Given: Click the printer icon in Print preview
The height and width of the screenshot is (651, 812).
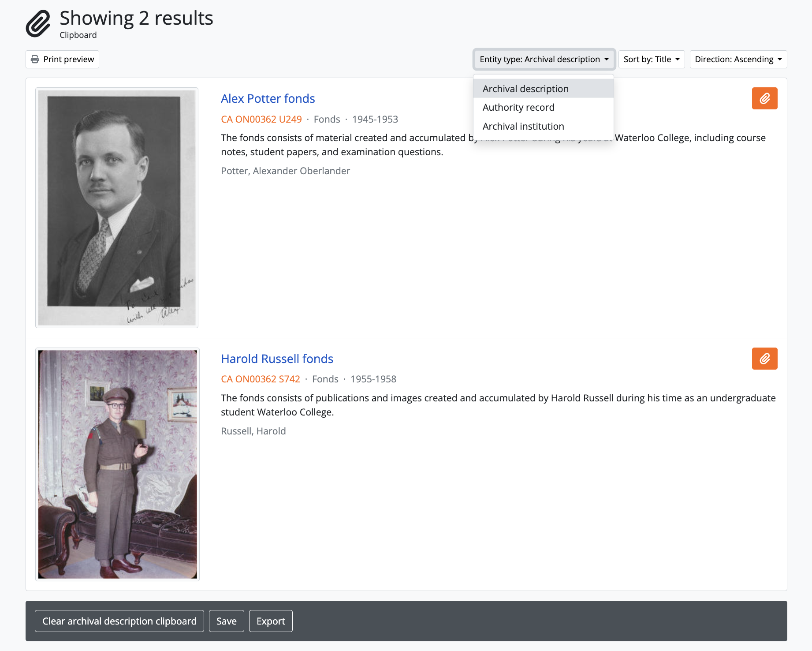Looking at the screenshot, I should (35, 60).
